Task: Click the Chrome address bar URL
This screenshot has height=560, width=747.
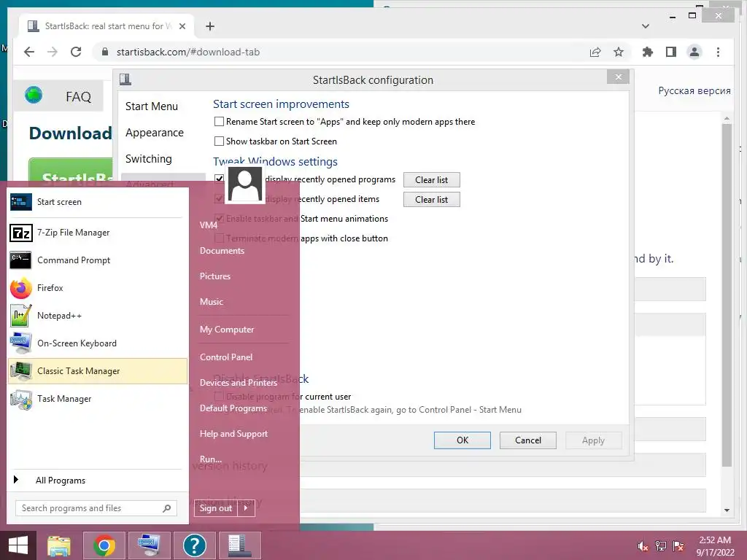Action: (188, 52)
